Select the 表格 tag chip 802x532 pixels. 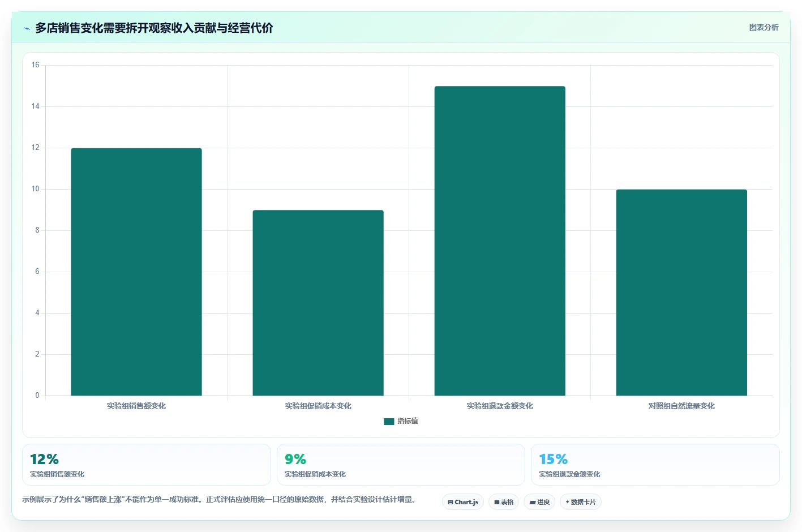click(504, 502)
